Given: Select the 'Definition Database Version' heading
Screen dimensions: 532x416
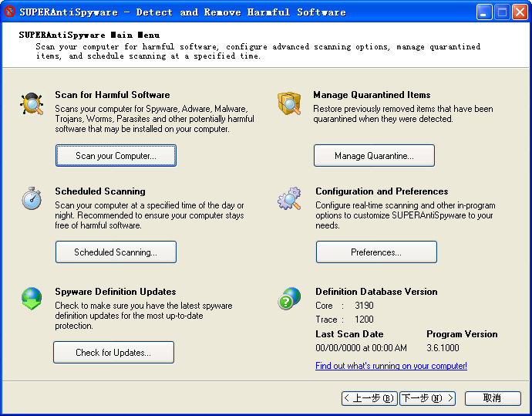Looking at the screenshot, I should pyautogui.click(x=376, y=292).
